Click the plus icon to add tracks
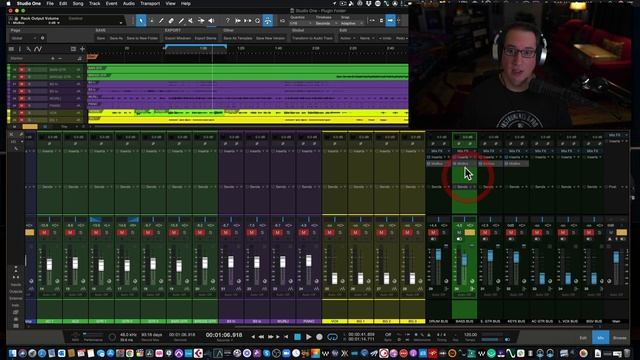The image size is (640, 360). click(x=82, y=49)
